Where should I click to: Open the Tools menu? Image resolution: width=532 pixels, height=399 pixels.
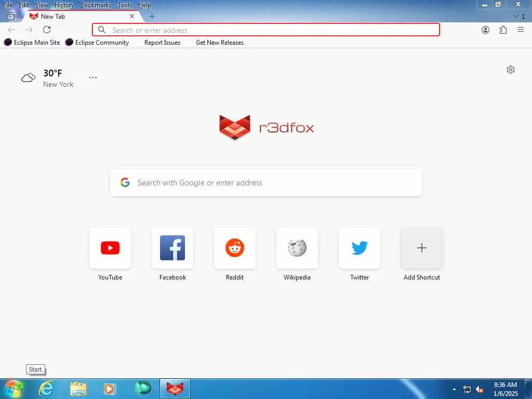(125, 5)
